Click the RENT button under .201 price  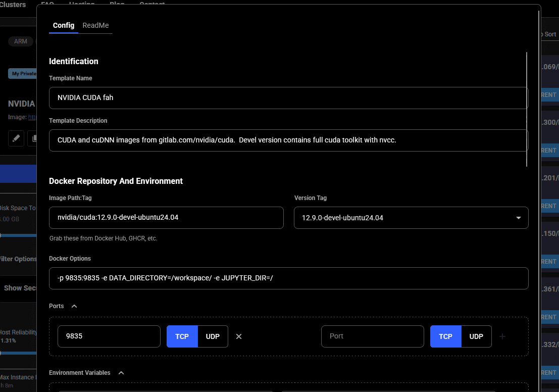550,206
